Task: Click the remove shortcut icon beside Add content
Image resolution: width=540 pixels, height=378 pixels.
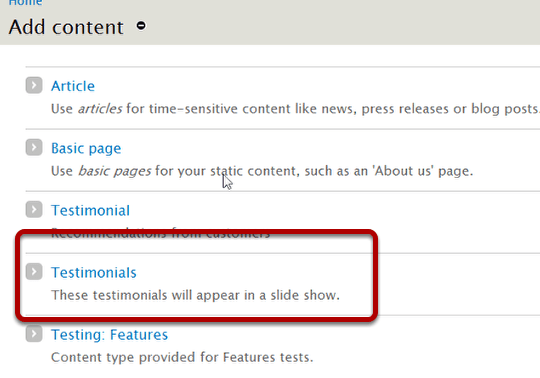Action: [x=141, y=26]
